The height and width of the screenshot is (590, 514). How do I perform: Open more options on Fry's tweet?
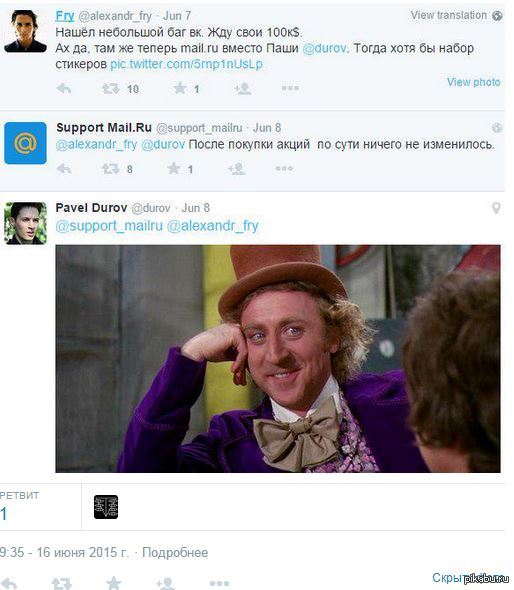point(290,88)
